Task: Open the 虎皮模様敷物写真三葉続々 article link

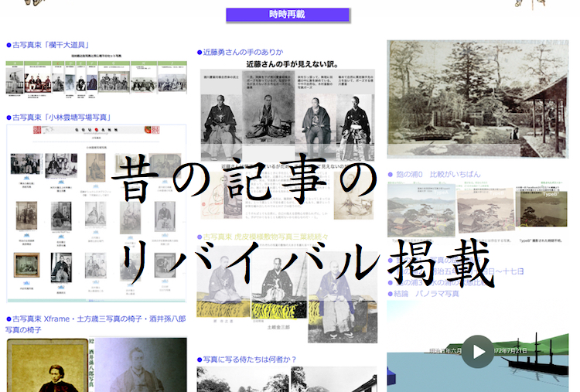Action: pos(264,237)
